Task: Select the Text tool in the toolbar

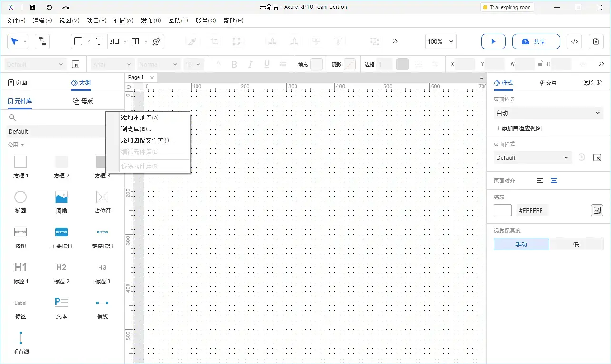Action: click(99, 41)
